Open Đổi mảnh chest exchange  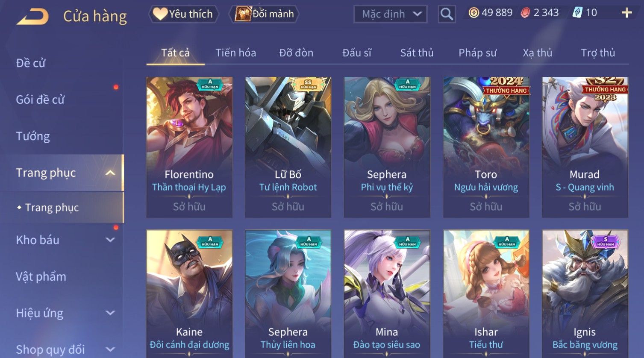click(x=264, y=14)
